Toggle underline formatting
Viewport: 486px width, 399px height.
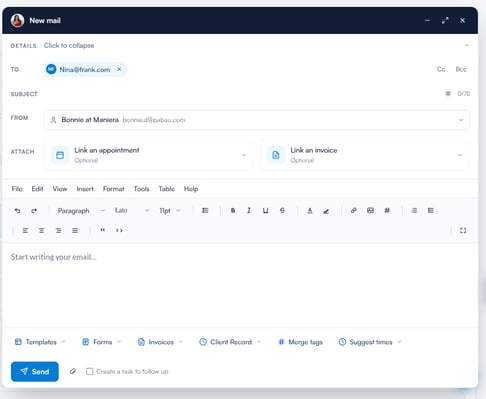tap(265, 211)
